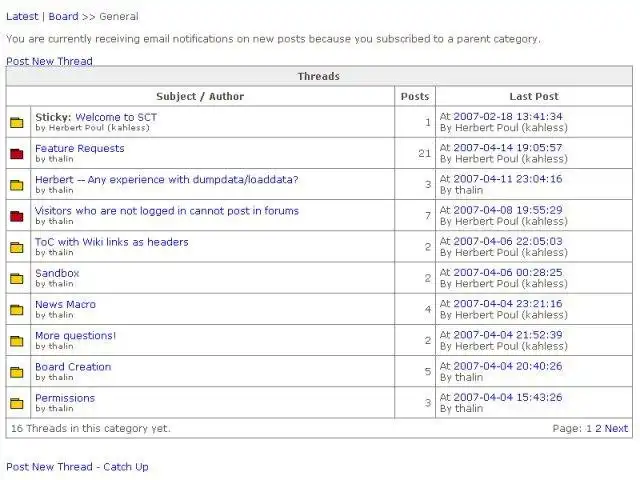Click the post count 7 in Visitors row
Viewport: 640px width, 480px height.
(428, 216)
